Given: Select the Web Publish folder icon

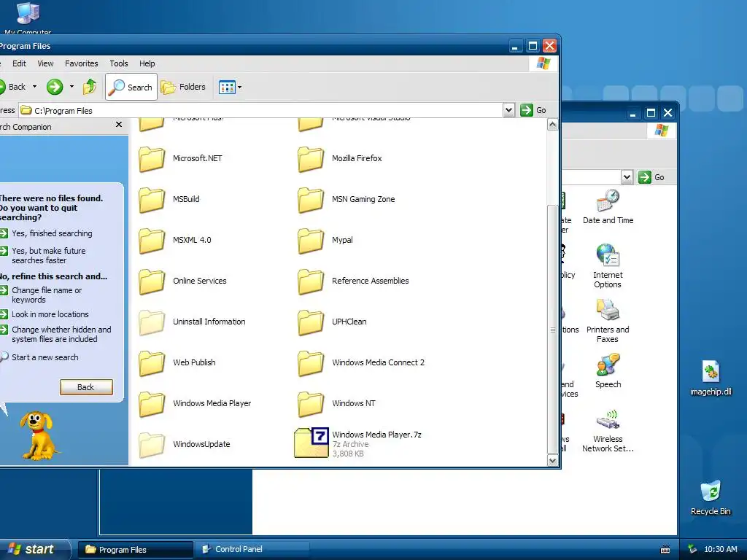Looking at the screenshot, I should [152, 363].
